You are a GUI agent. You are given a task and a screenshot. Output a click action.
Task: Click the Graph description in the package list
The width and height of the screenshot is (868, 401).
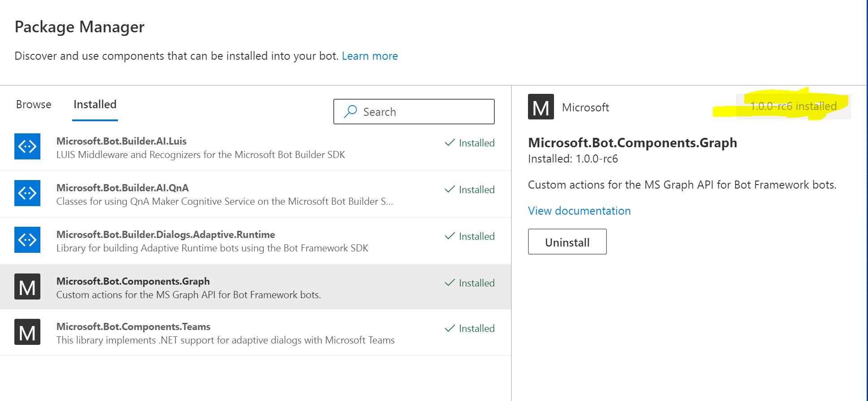tap(189, 295)
